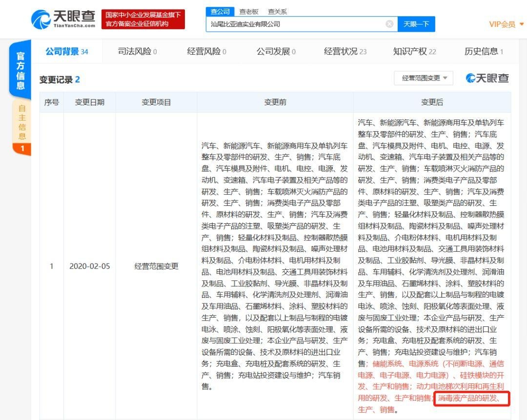The height and width of the screenshot is (420, 527).
Task: Click the TianYanCha watermark logo beside filter
Action: click(487, 78)
